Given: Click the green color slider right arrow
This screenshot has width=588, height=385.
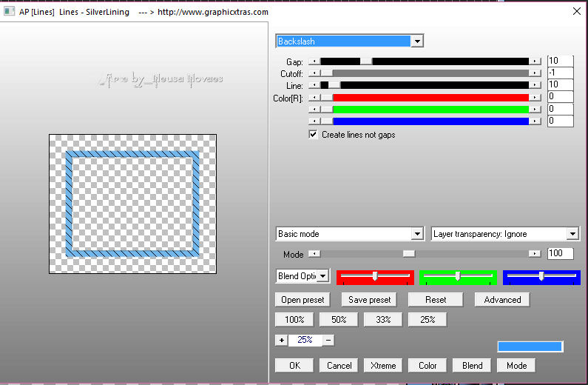Looking at the screenshot, I should click(x=535, y=109).
